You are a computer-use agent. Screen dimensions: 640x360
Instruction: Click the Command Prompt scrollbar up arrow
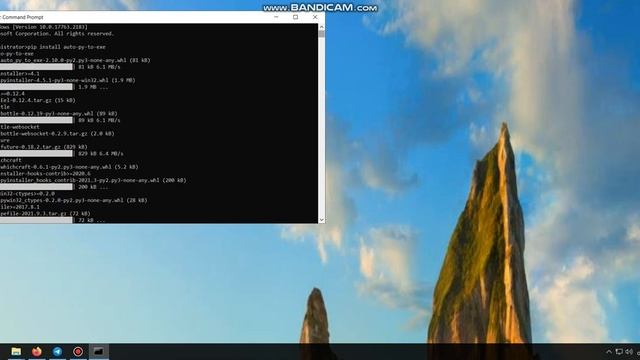[x=322, y=27]
